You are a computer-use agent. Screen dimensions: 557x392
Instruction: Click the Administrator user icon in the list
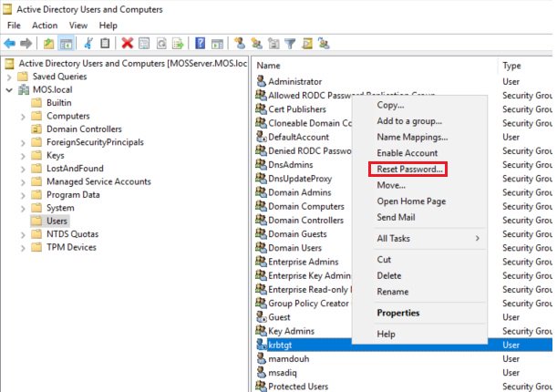(261, 81)
